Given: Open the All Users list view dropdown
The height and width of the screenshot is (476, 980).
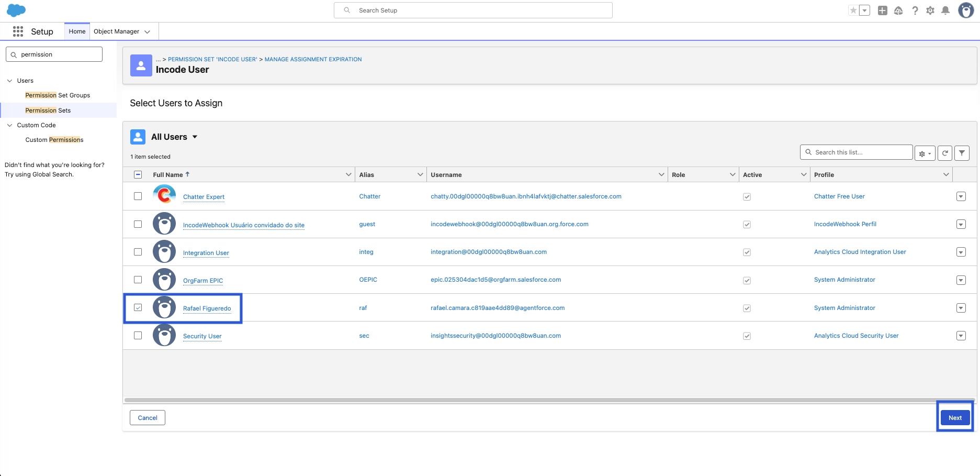Looking at the screenshot, I should pyautogui.click(x=195, y=137).
